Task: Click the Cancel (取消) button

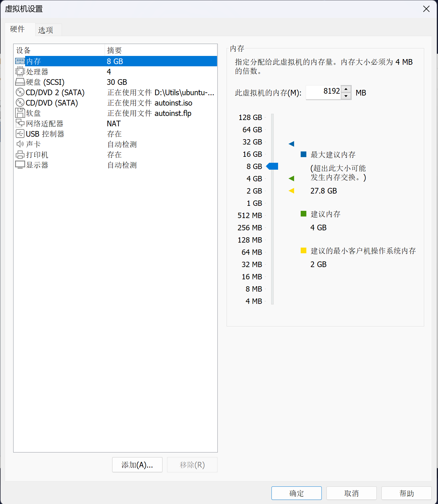Action: pos(352,493)
